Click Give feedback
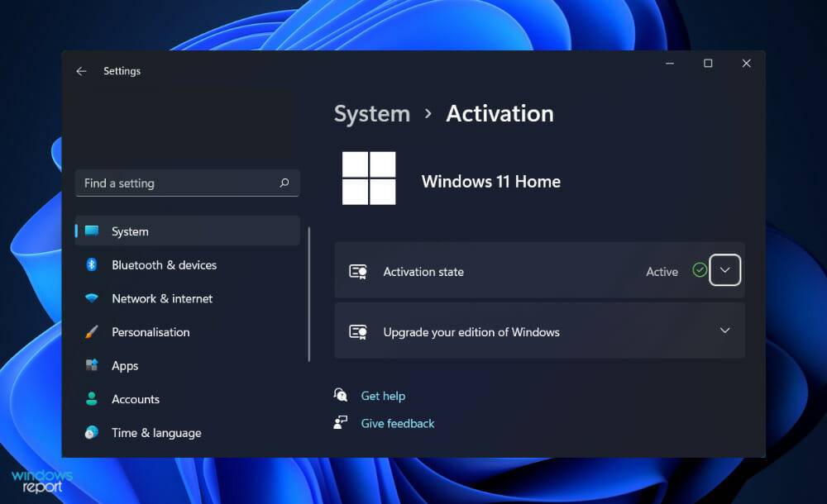Image resolution: width=827 pixels, height=504 pixels. point(398,423)
